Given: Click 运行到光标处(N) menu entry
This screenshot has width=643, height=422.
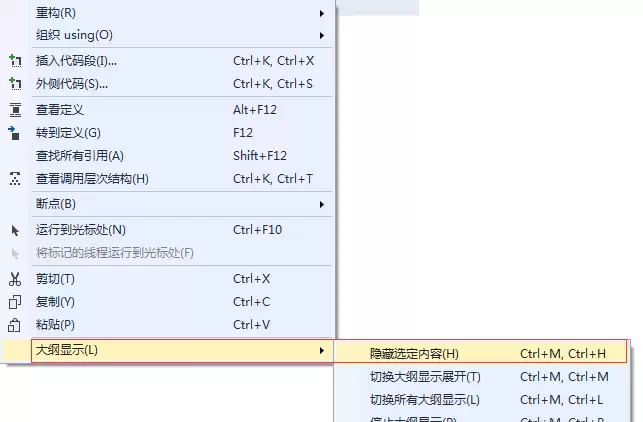Looking at the screenshot, I should coord(81,230).
